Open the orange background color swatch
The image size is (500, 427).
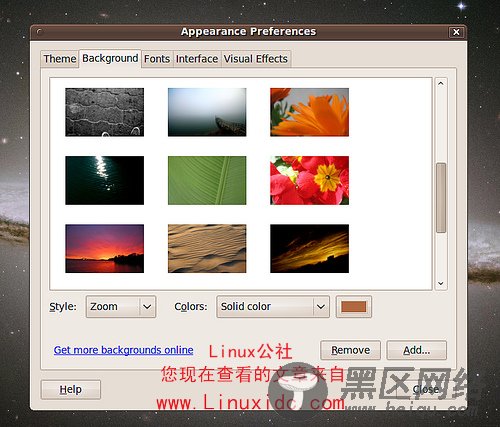(354, 306)
